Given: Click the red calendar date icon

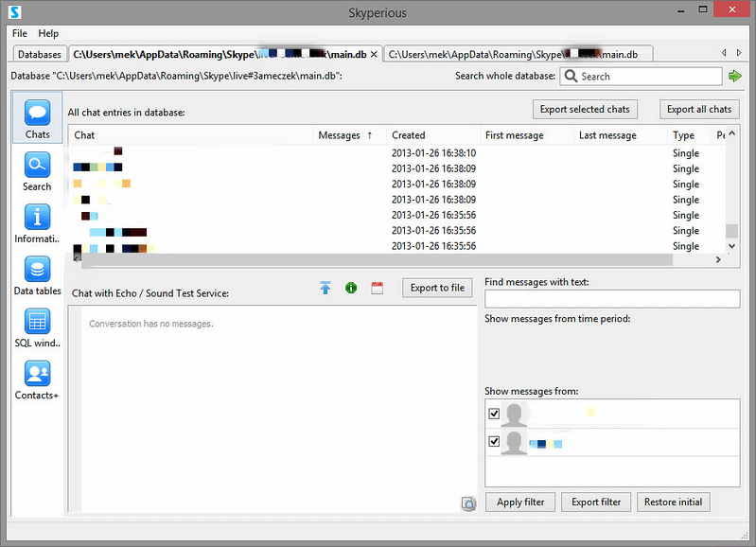Looking at the screenshot, I should [x=377, y=288].
